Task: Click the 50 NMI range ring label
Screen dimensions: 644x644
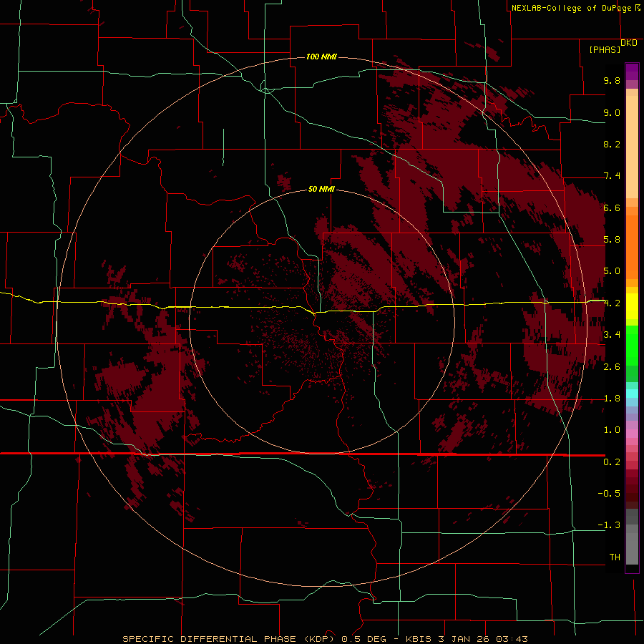Action: point(321,190)
